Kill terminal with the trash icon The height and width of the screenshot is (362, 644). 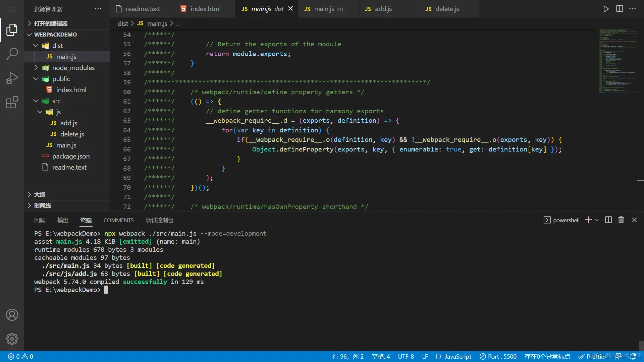click(x=621, y=220)
